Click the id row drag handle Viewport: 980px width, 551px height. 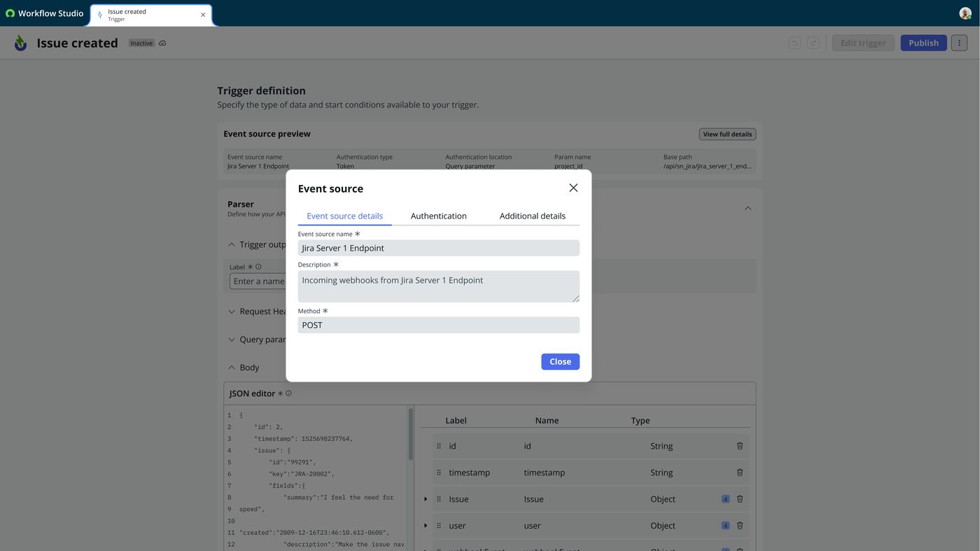click(439, 446)
